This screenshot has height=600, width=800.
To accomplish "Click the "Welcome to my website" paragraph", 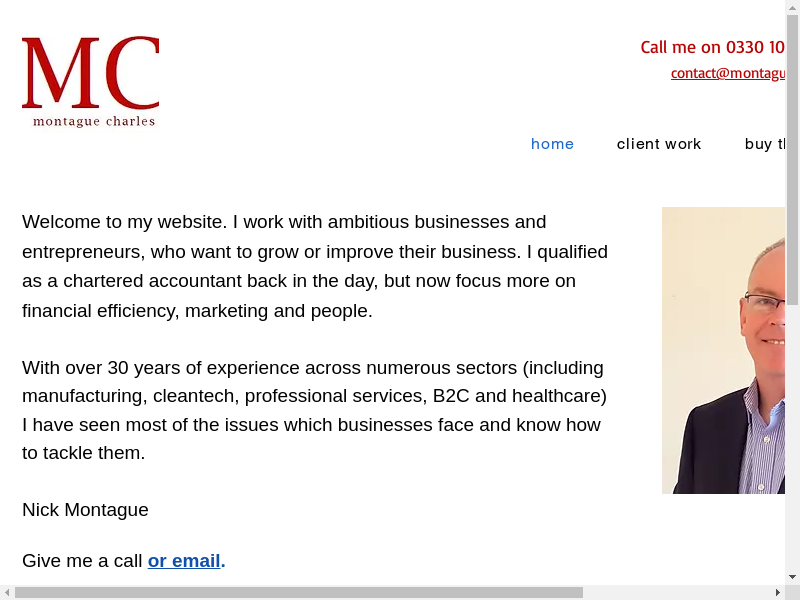I will (315, 266).
